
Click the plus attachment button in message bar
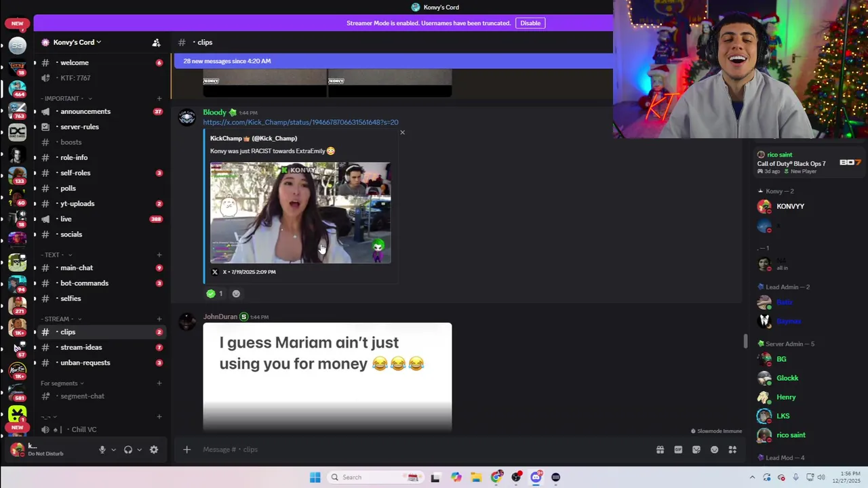(186, 449)
